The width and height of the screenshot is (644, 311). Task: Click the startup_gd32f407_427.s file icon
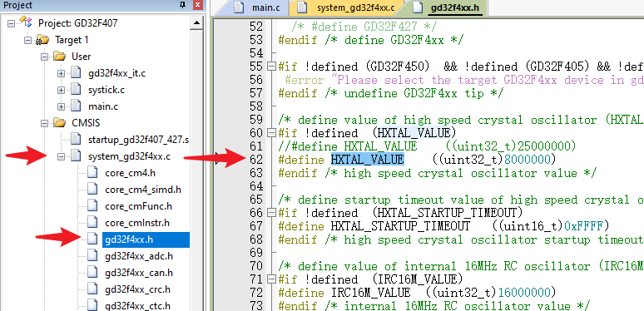tap(76, 140)
